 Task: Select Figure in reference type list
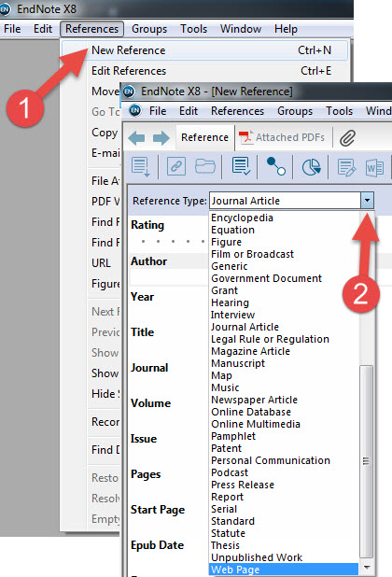tap(226, 242)
